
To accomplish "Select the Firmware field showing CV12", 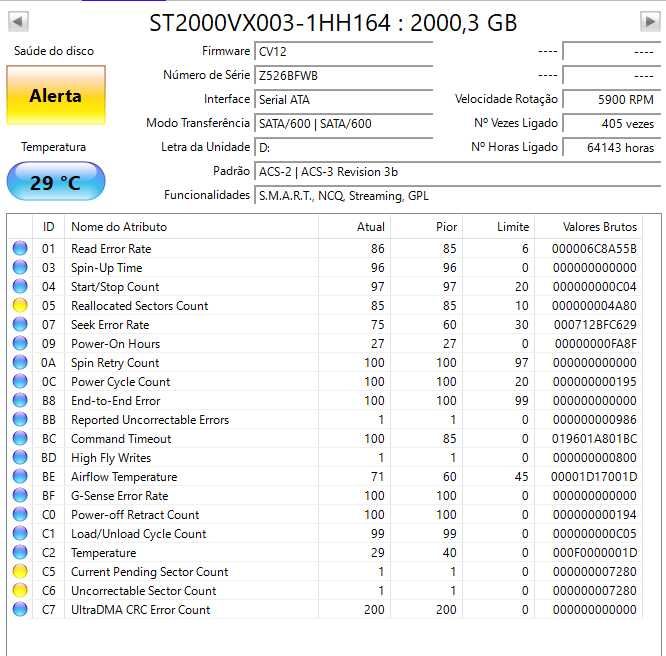I will [x=343, y=51].
